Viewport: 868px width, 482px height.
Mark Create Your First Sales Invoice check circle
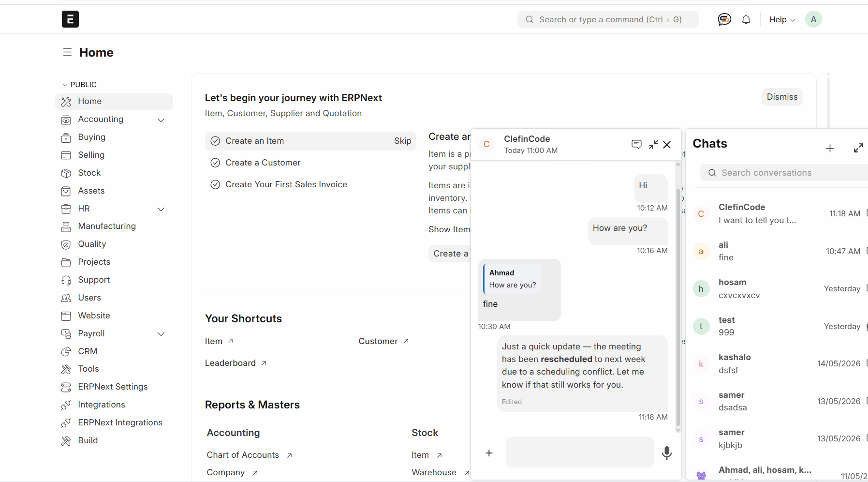pyautogui.click(x=215, y=184)
